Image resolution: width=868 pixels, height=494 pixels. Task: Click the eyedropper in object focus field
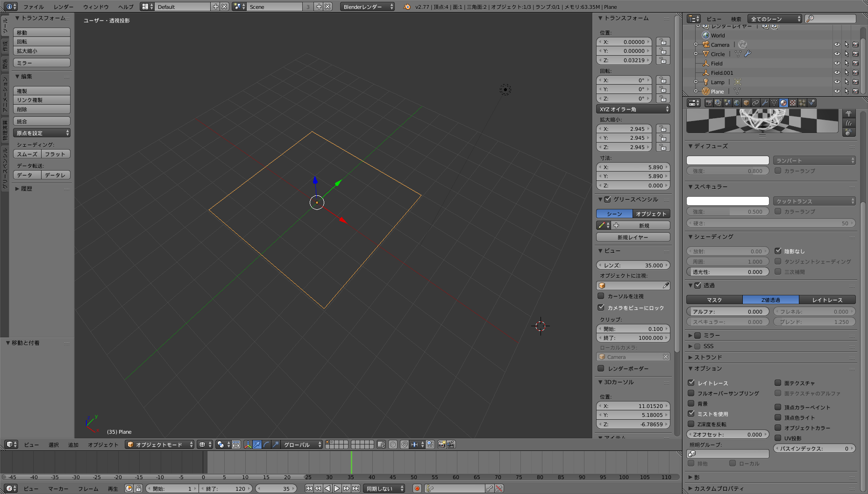(x=666, y=286)
